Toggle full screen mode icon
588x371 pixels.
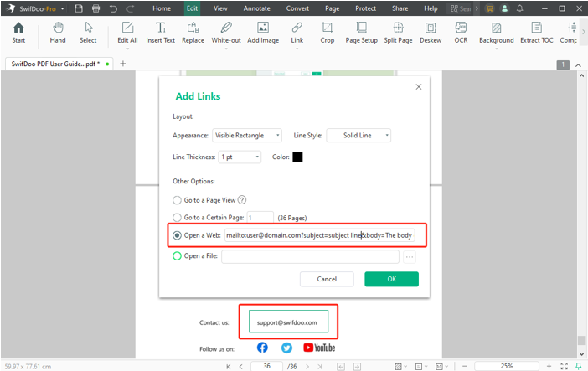coord(564,366)
